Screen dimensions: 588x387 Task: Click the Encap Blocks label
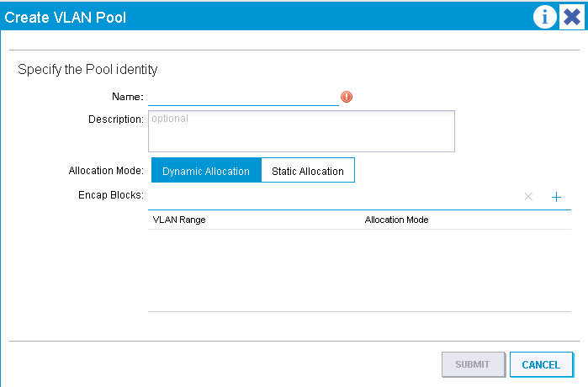[x=111, y=195]
